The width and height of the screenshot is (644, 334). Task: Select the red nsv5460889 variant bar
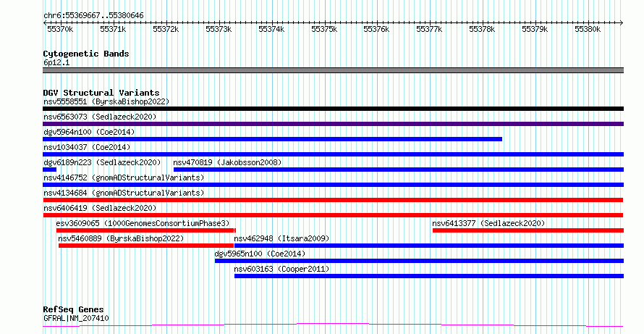(146, 246)
